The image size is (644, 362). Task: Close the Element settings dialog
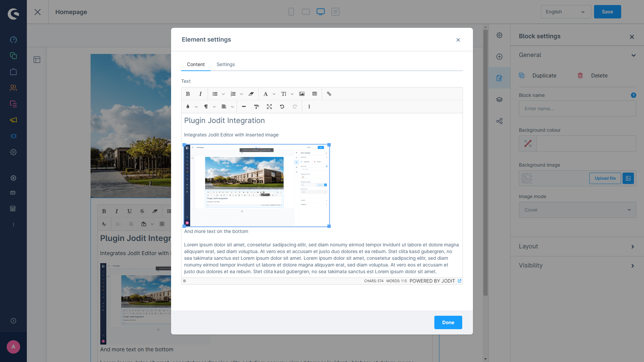pos(458,40)
